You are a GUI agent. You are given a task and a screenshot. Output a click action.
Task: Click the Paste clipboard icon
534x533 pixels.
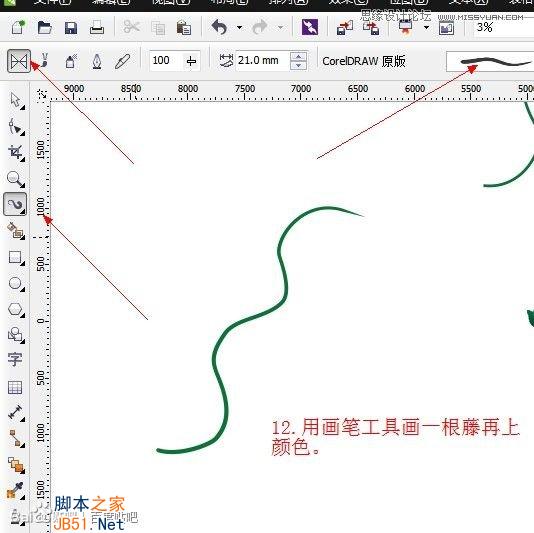pyautogui.click(x=184, y=27)
